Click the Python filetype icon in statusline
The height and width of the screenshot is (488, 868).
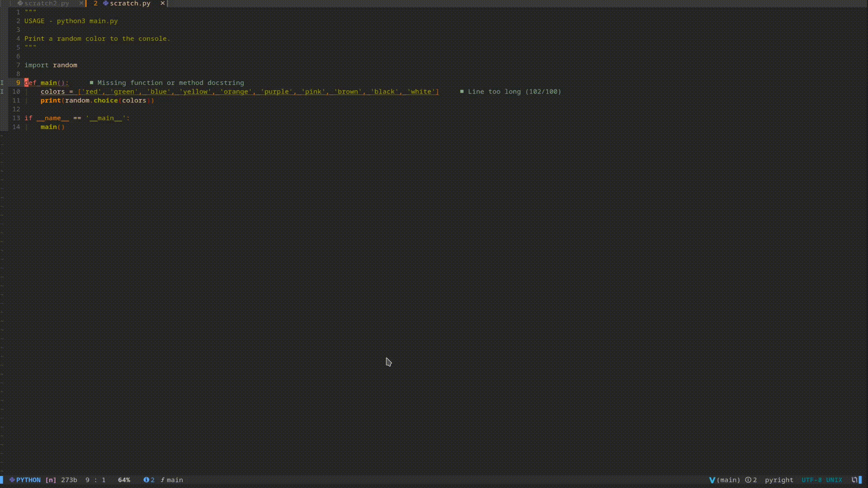pos(12,480)
